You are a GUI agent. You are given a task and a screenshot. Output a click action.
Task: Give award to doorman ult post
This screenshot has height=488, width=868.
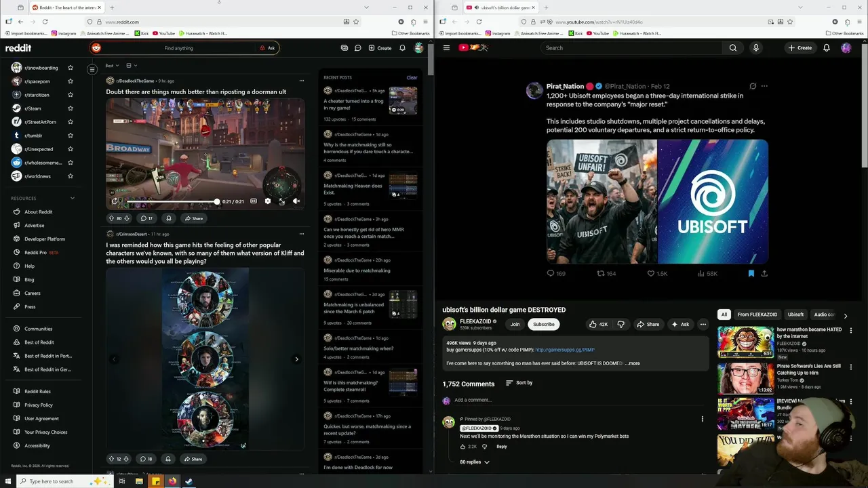(x=169, y=218)
